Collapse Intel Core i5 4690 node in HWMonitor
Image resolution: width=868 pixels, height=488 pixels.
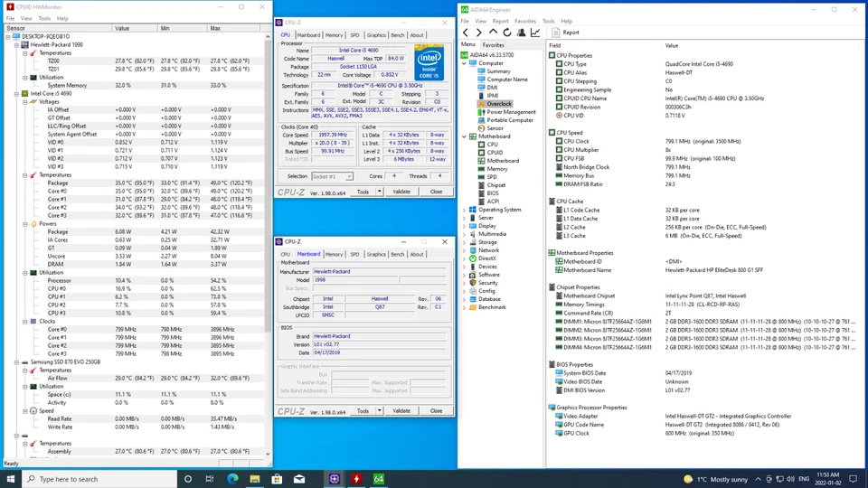(16, 93)
